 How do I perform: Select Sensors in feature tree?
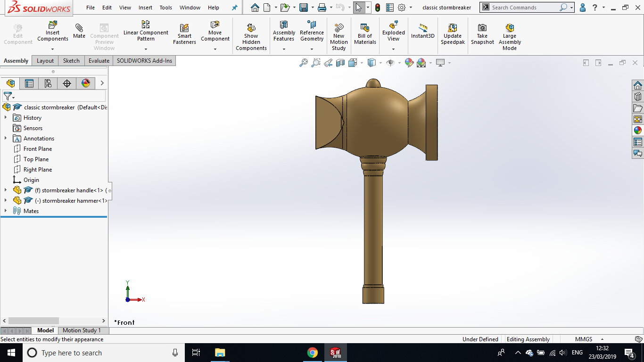pos(33,128)
